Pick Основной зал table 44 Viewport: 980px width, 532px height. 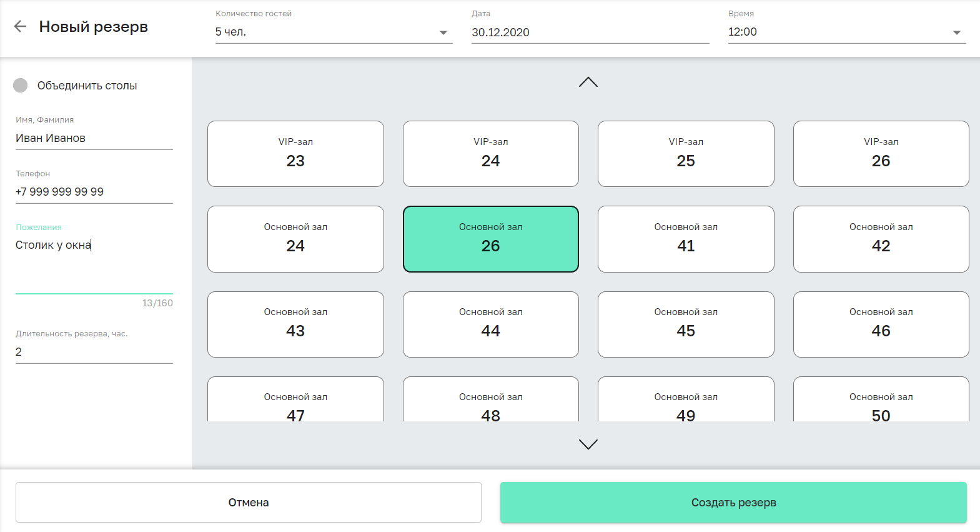pos(490,324)
